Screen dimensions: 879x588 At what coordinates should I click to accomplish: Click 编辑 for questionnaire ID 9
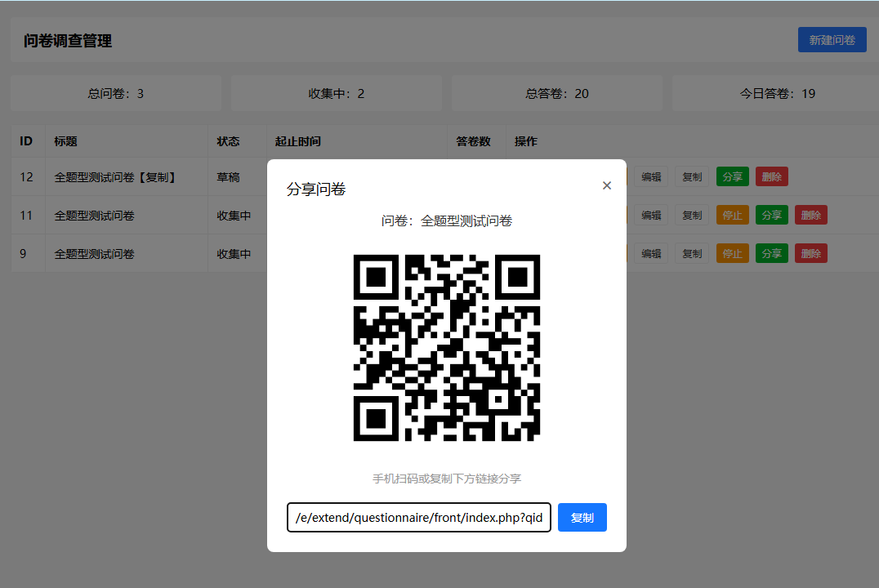pos(651,253)
